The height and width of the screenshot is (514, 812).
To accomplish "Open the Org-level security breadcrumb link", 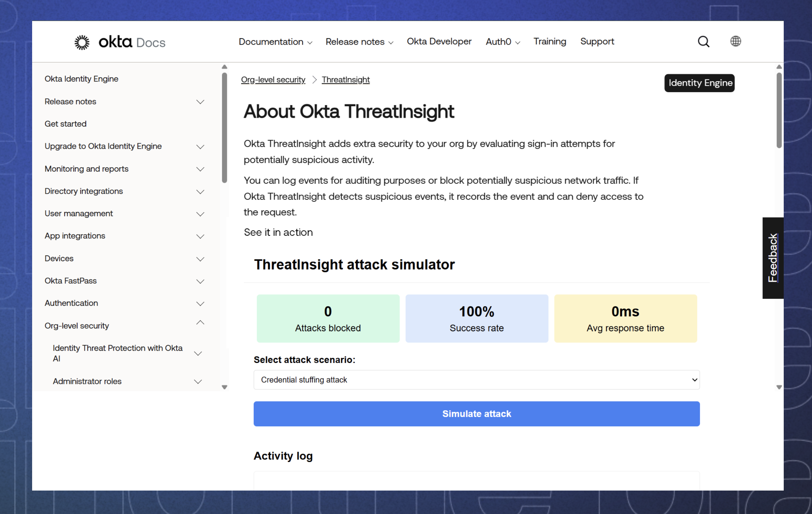I will 273,80.
